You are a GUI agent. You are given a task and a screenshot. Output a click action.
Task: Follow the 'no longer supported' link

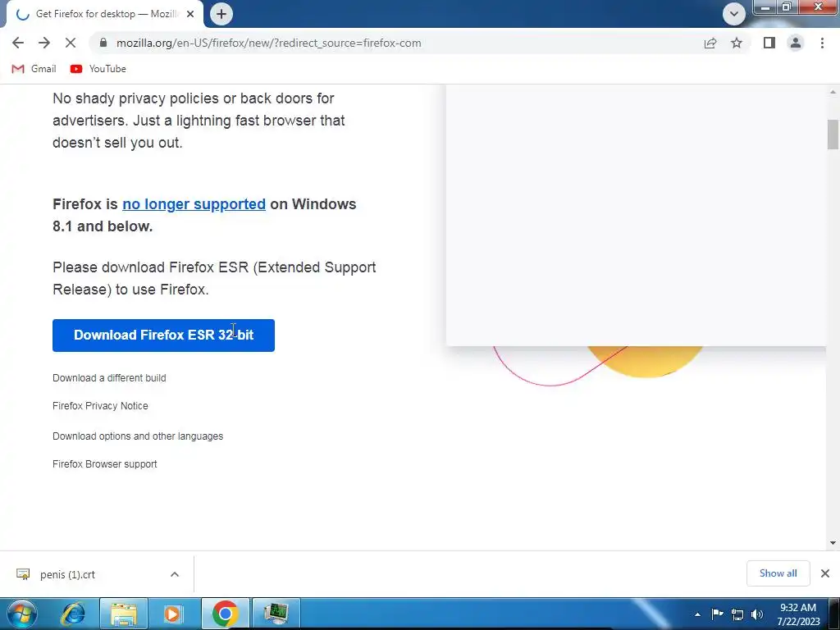click(194, 204)
